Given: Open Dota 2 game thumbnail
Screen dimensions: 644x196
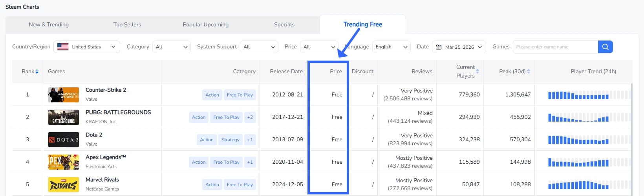Looking at the screenshot, I should tap(64, 139).
